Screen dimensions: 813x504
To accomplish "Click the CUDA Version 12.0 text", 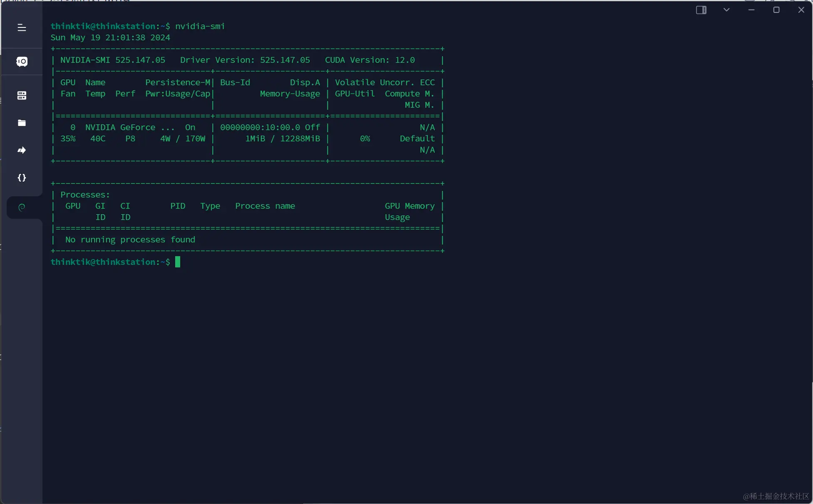I will click(x=369, y=60).
